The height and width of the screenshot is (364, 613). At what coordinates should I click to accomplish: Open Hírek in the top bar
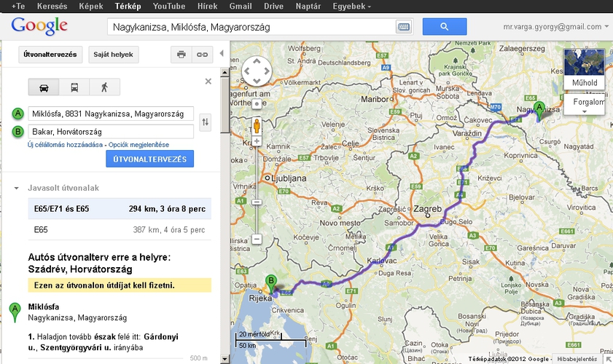pyautogui.click(x=207, y=7)
